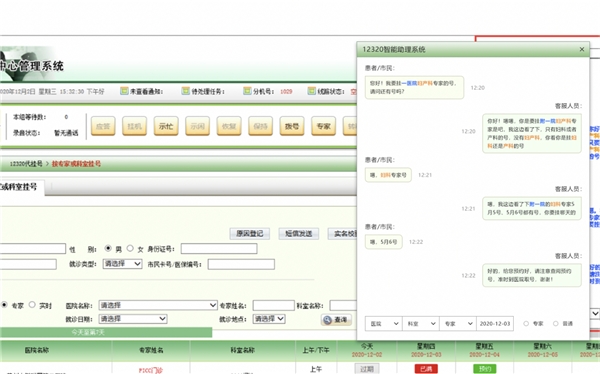The image size is (600, 374).
Task: Click the 线路状态 line status icon
Action: coord(311,91)
